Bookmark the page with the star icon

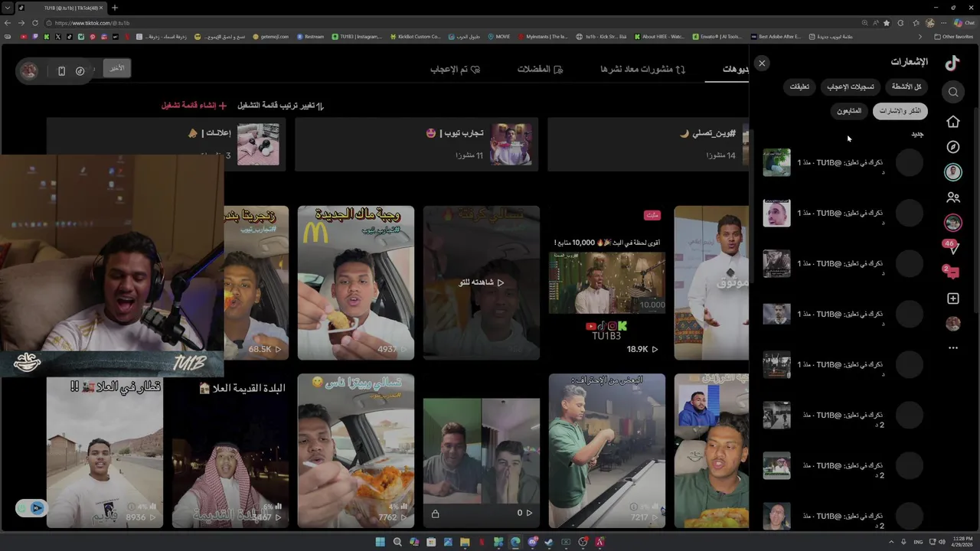(887, 23)
